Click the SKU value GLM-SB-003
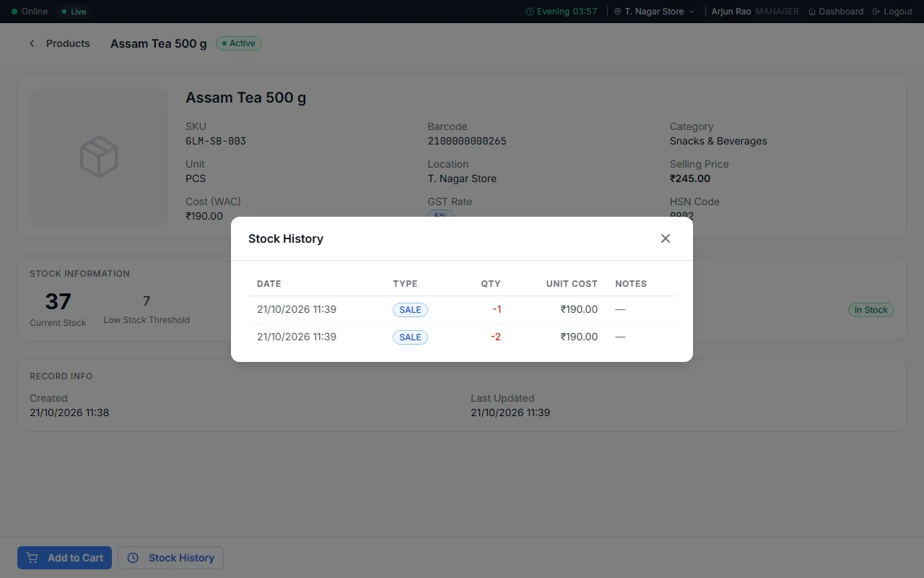The image size is (924, 578). click(x=216, y=141)
